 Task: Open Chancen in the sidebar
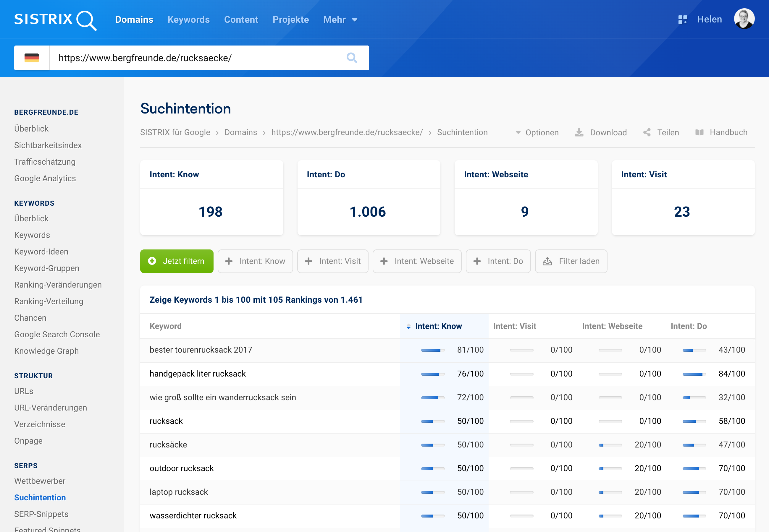point(30,318)
